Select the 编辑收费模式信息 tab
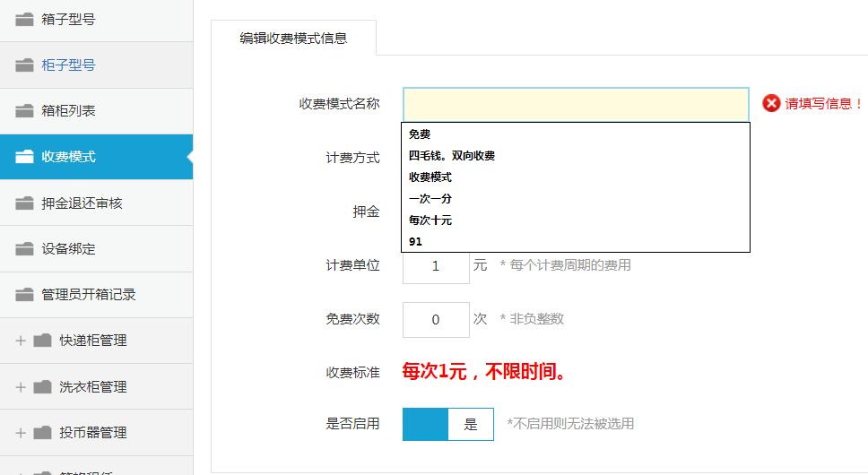 coord(293,39)
